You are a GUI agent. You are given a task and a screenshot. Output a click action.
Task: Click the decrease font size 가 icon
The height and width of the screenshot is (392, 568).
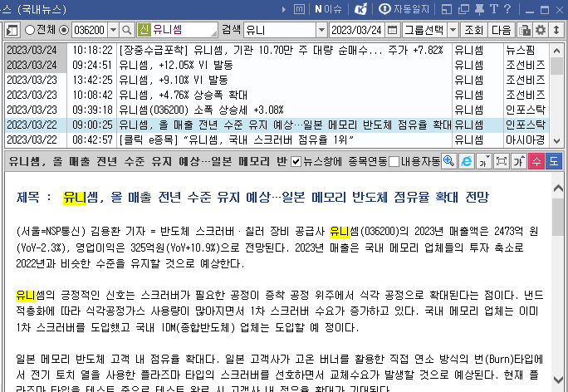click(x=483, y=161)
